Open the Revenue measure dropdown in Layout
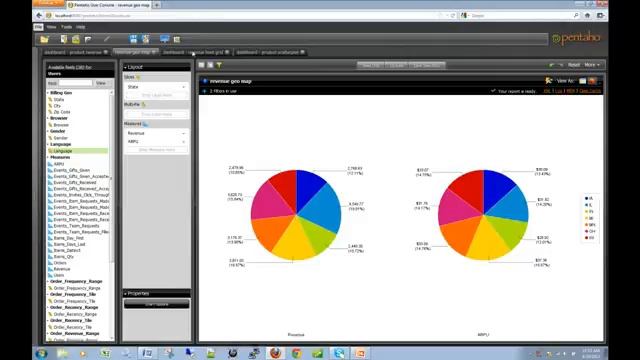Screen dimensions: 640x360 (x=183, y=133)
